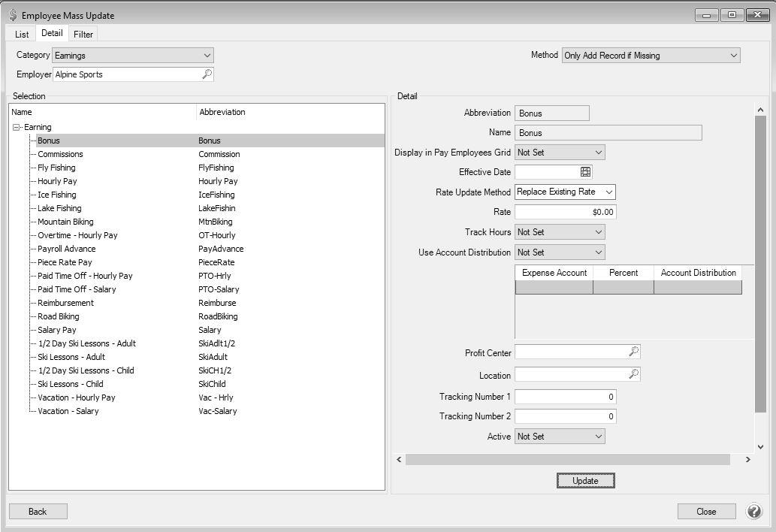Click the Account Distribution column header

[699, 273]
